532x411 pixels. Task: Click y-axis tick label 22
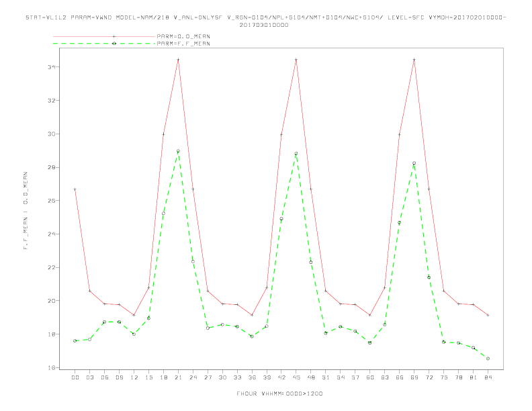pos(52,267)
